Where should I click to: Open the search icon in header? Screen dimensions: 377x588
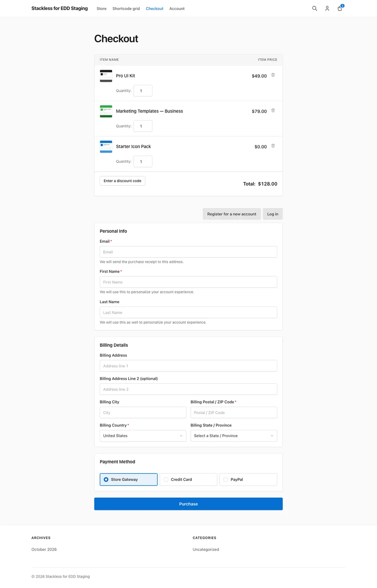coord(315,8)
